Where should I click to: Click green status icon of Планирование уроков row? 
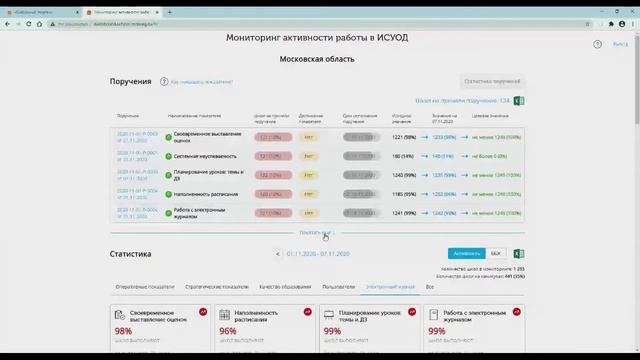(x=168, y=176)
